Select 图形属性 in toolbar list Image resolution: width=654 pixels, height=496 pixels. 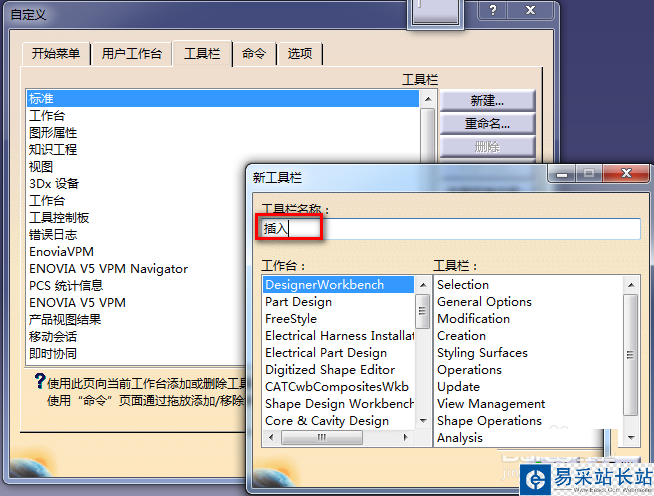coord(53,133)
